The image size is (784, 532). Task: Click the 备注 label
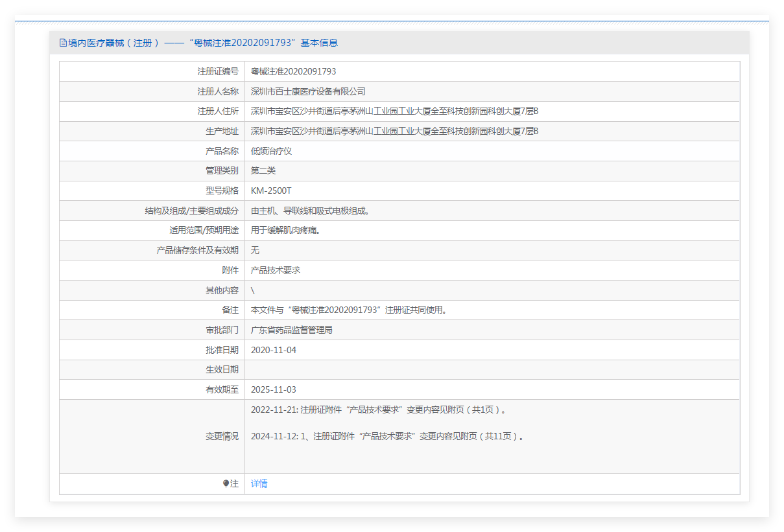230,310
